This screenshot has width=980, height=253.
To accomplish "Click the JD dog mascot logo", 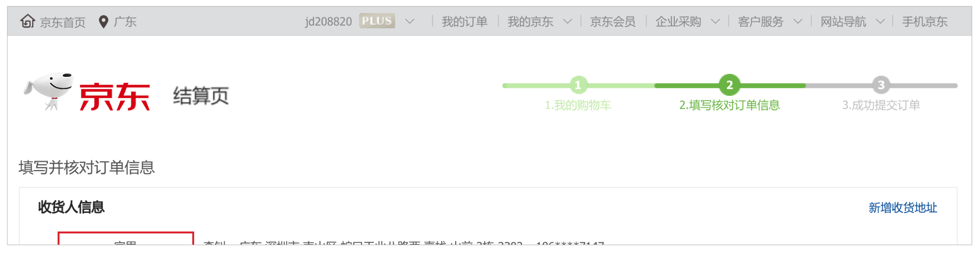I will (49, 91).
